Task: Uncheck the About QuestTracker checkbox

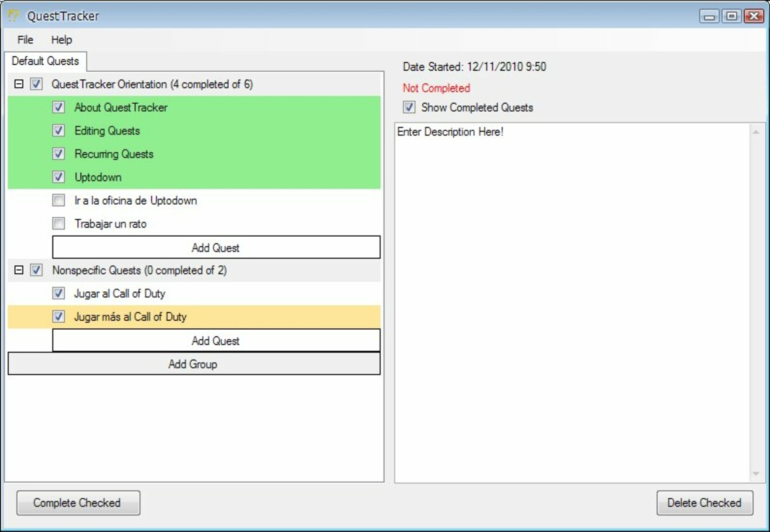Action: coord(59,107)
